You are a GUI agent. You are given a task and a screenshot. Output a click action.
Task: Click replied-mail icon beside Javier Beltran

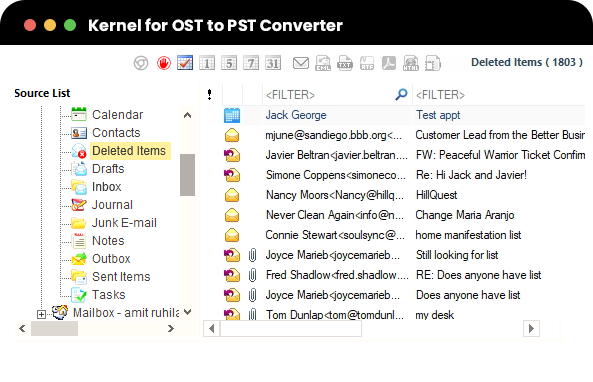pyautogui.click(x=232, y=155)
